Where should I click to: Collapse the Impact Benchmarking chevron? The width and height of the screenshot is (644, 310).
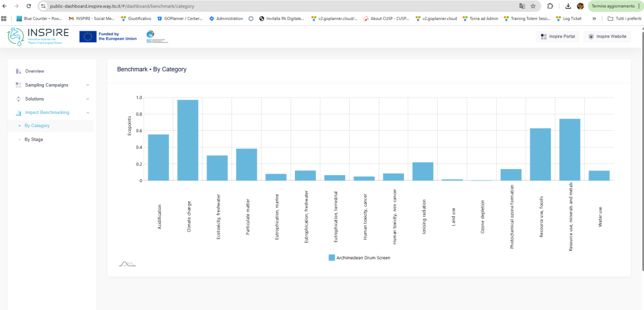tap(87, 113)
